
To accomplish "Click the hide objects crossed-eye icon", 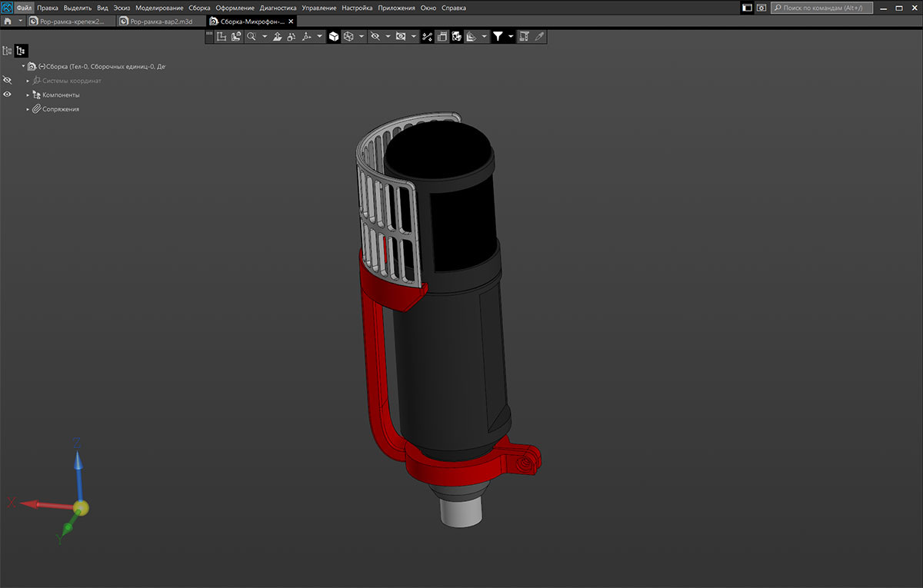I will (375, 36).
